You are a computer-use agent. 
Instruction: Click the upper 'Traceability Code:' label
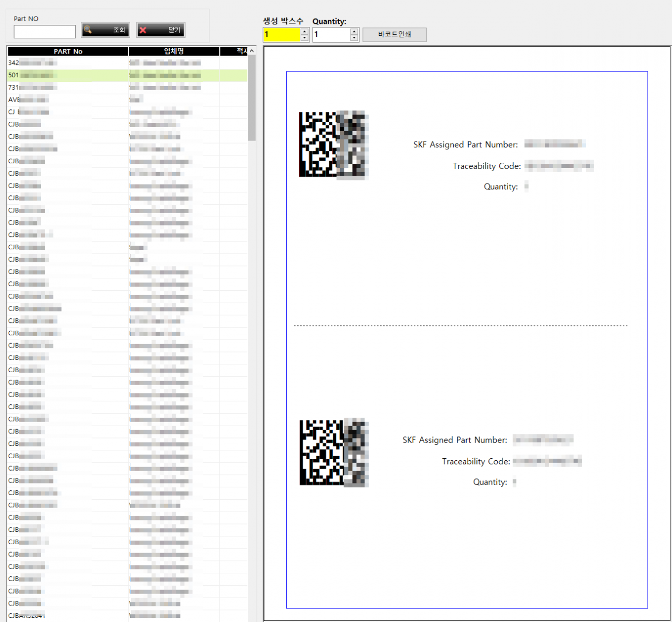(x=487, y=166)
